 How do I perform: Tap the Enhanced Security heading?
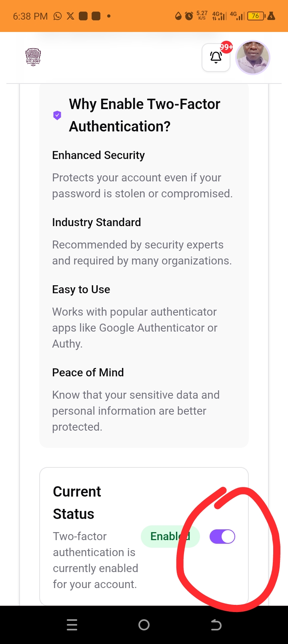(98, 155)
